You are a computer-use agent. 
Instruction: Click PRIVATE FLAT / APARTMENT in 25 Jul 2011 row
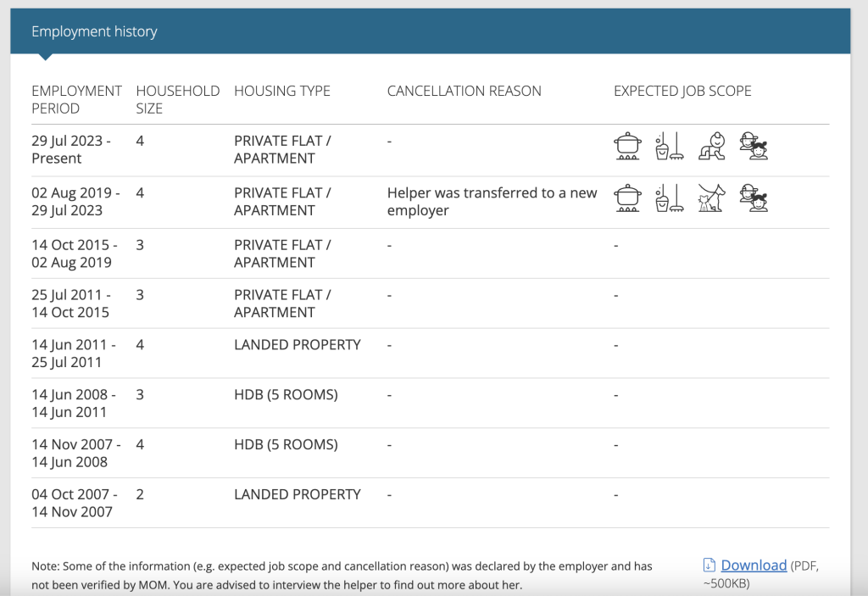tap(282, 304)
